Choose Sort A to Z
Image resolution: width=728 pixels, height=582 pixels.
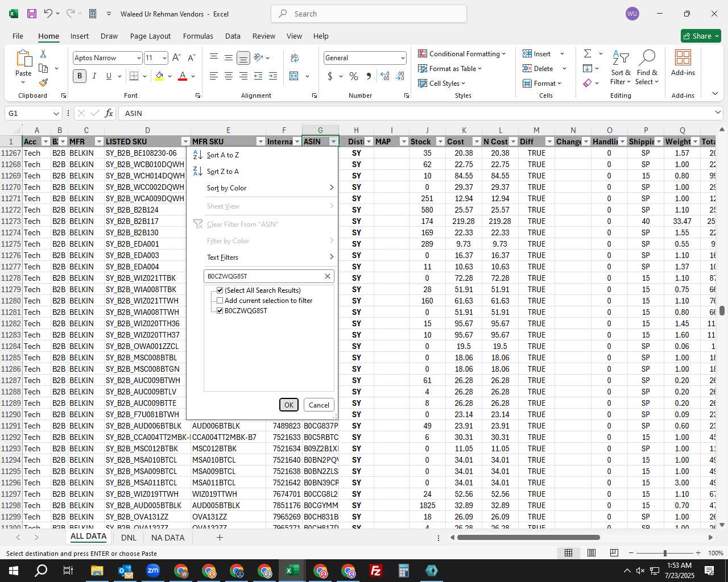263,155
